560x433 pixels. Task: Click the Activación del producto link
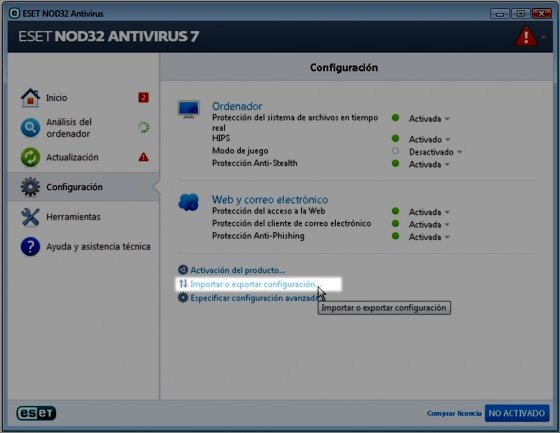point(238,270)
